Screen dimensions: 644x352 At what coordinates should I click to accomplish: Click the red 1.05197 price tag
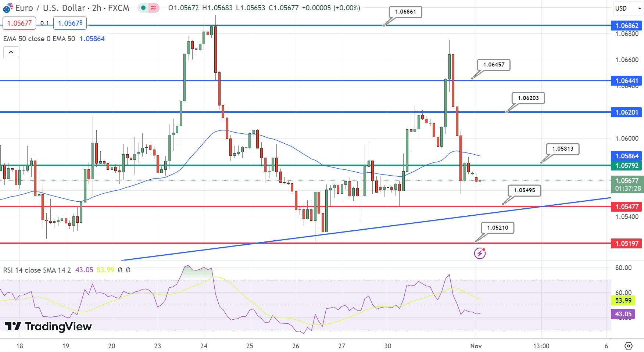[627, 243]
